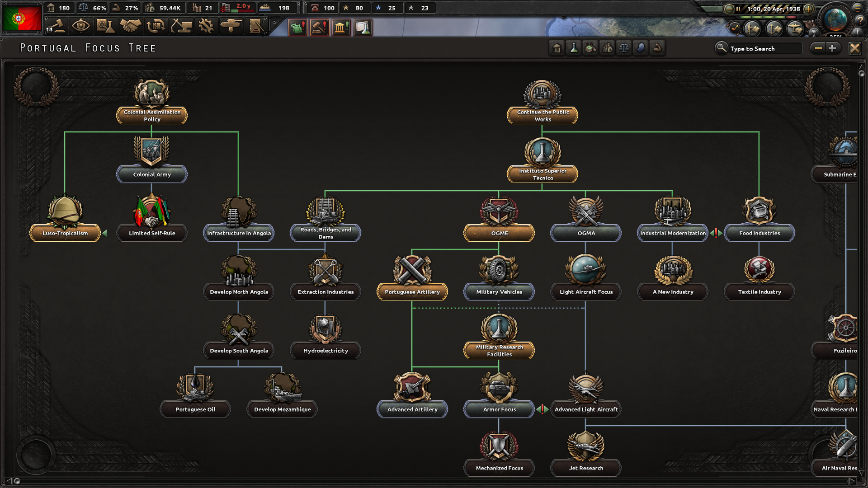Decrease game speed with minus button
This screenshot has height=488, width=868.
point(729,9)
